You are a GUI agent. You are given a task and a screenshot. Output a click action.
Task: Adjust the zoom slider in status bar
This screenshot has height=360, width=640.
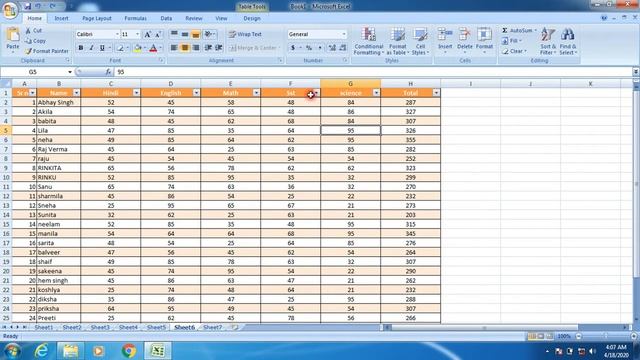click(x=605, y=336)
